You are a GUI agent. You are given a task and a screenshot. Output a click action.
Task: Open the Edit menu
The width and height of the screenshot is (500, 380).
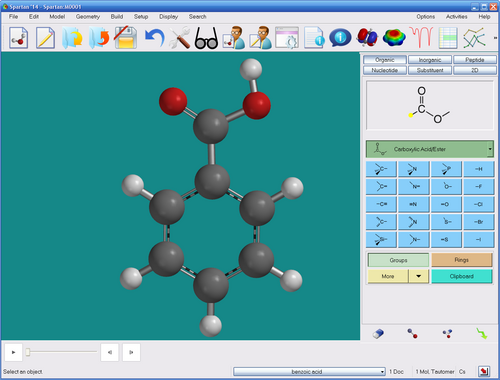(34, 17)
